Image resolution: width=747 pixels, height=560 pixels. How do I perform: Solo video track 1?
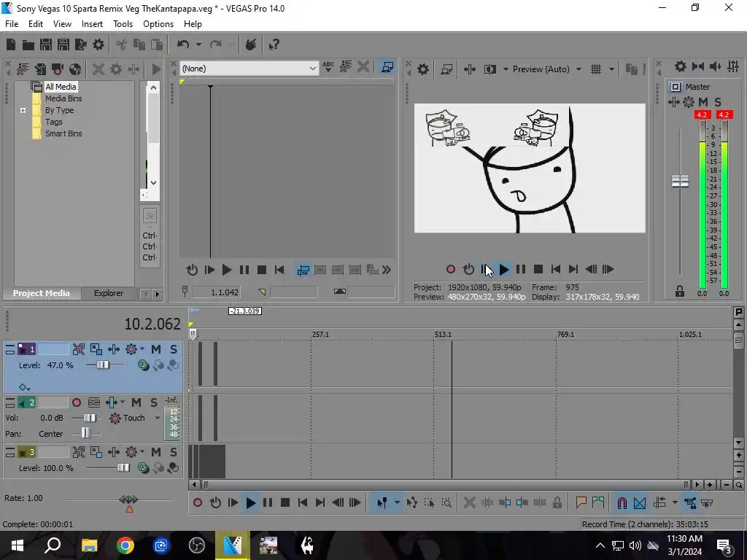(174, 349)
